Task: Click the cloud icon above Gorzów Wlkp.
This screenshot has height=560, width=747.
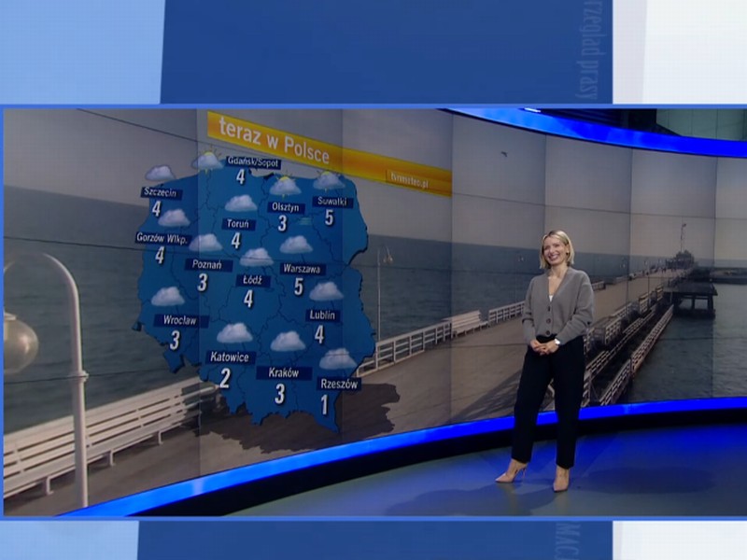Action: click(x=174, y=218)
